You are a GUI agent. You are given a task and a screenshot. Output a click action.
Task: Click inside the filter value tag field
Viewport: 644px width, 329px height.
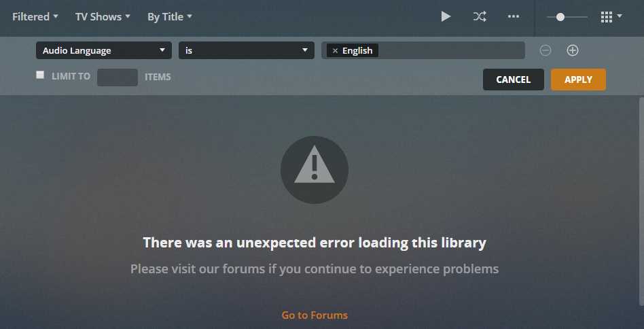[451, 50]
